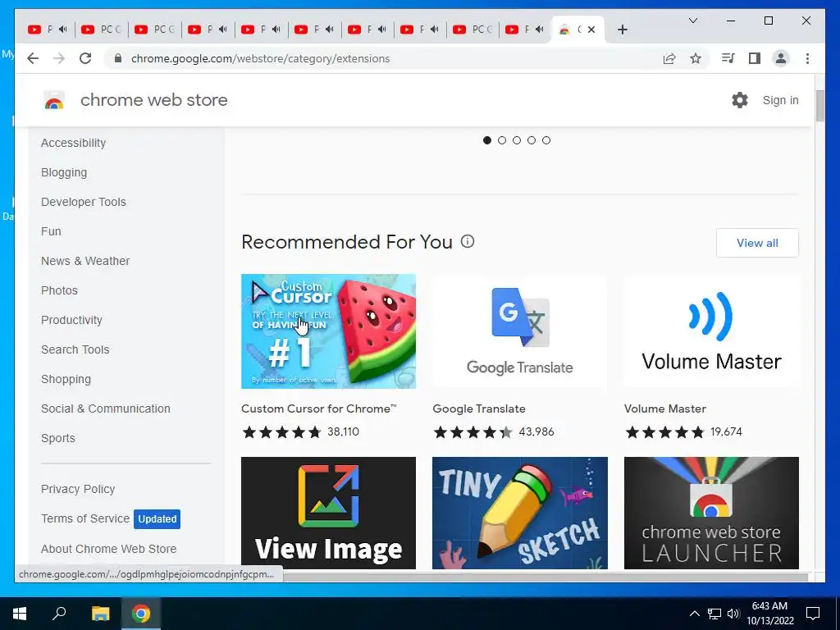Open the taskbar search magnifier
This screenshot has width=840, height=630.
59,614
